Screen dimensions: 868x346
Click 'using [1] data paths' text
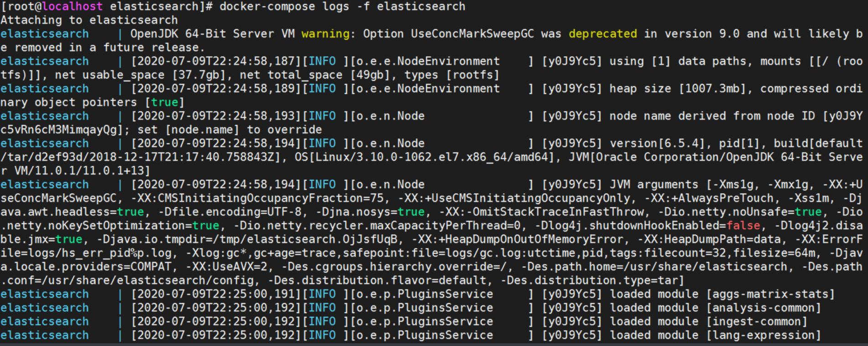[678, 61]
